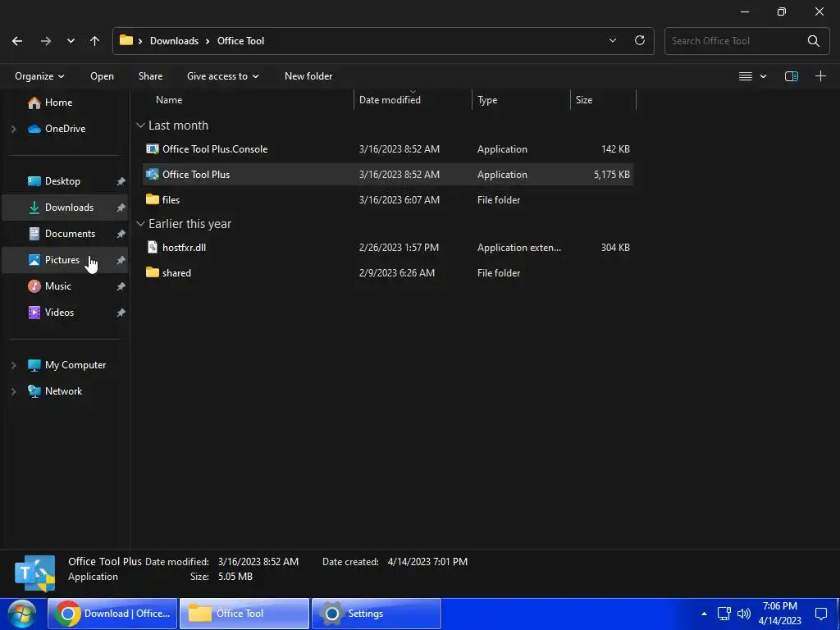
Task: Switch to Settings taskbar window
Action: 377,614
